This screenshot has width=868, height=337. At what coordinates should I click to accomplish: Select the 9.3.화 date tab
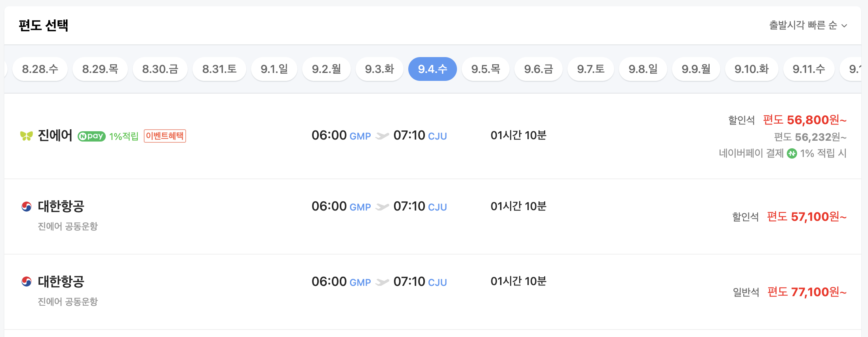click(379, 69)
